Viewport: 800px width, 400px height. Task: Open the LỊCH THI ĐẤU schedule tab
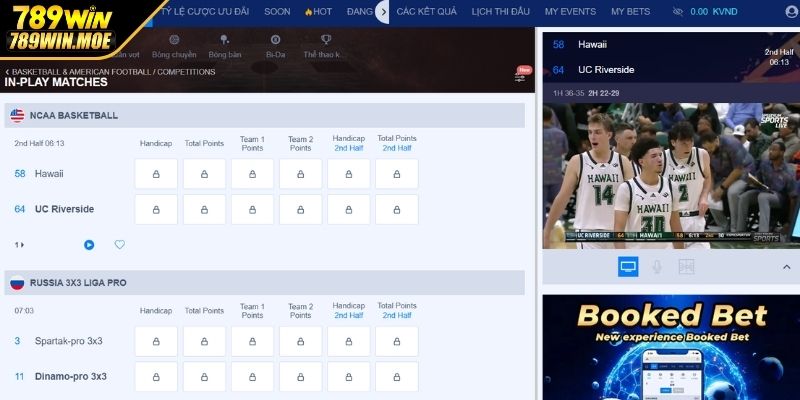pos(501,11)
